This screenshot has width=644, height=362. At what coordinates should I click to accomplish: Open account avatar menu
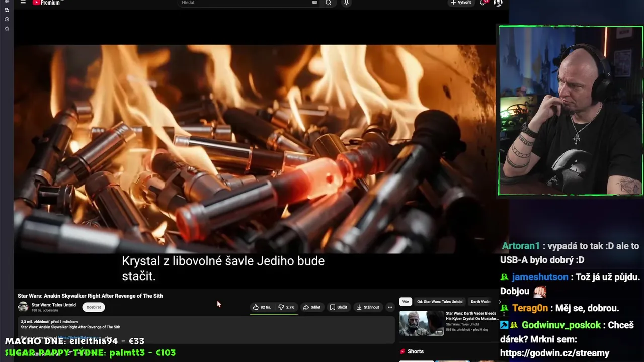click(x=498, y=3)
